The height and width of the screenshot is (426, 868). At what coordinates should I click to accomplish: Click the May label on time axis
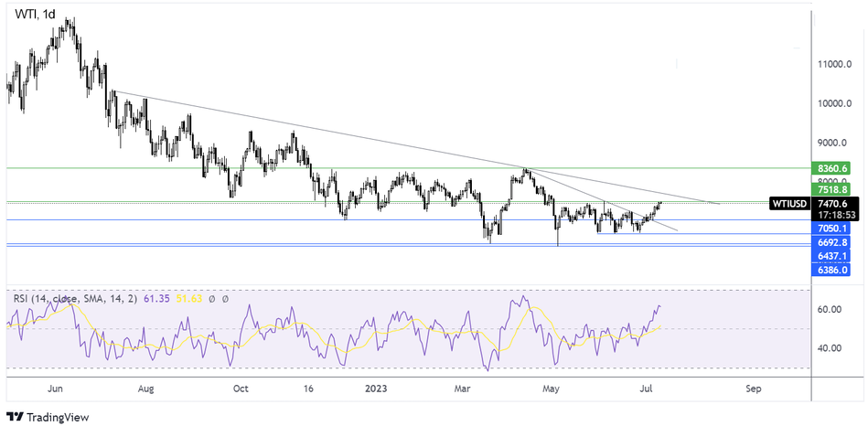pos(550,388)
